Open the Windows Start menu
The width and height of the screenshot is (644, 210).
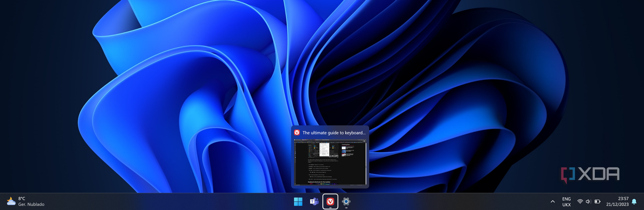(x=298, y=201)
